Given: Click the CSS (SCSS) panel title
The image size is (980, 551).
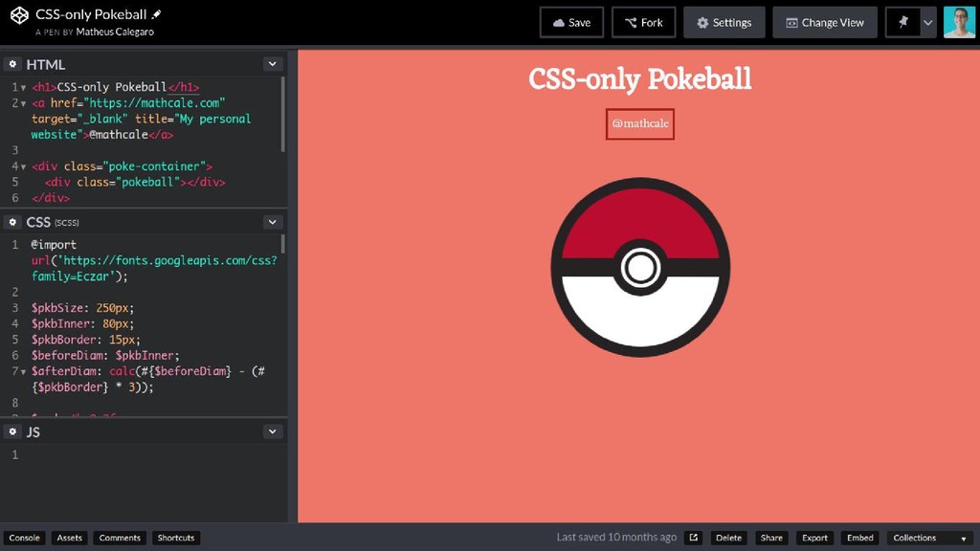Looking at the screenshot, I should click(53, 222).
